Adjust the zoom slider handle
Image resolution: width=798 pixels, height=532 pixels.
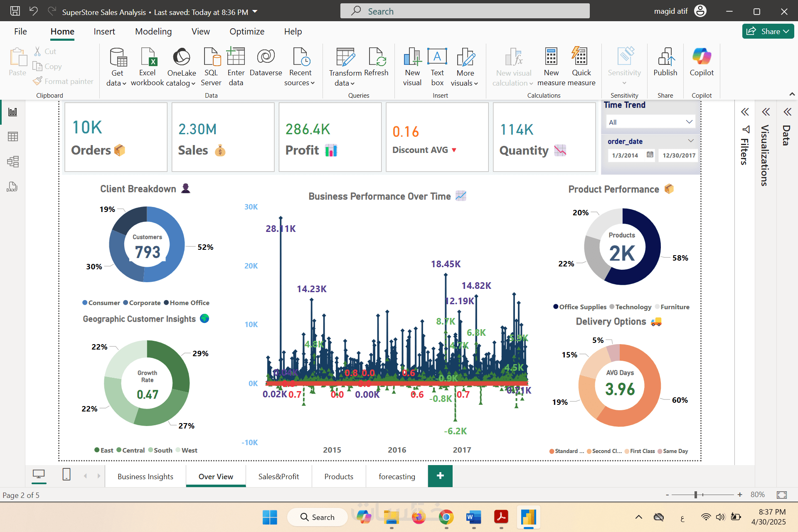695,495
